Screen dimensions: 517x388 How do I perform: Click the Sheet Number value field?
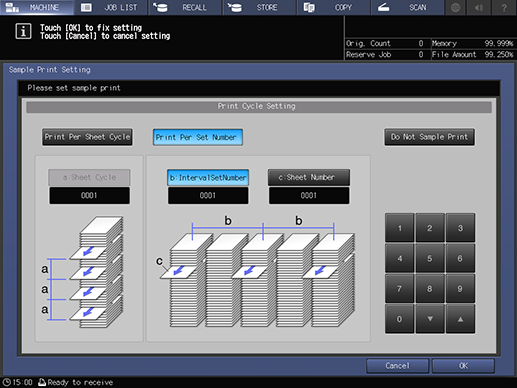click(x=309, y=195)
